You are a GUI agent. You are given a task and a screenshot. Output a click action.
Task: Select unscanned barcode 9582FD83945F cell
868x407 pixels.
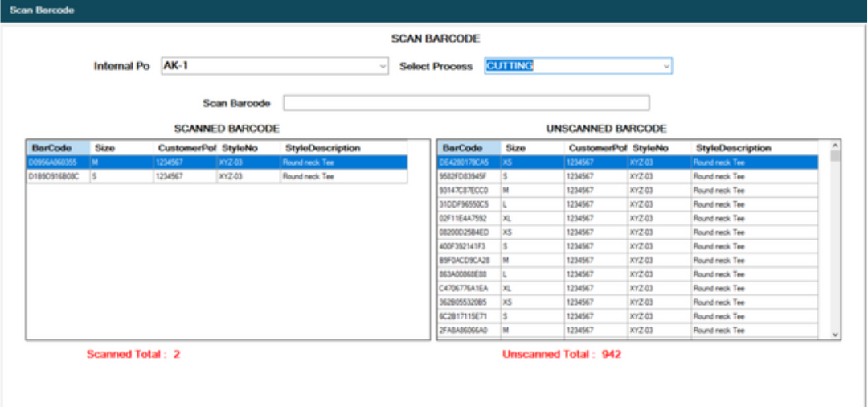(x=469, y=177)
